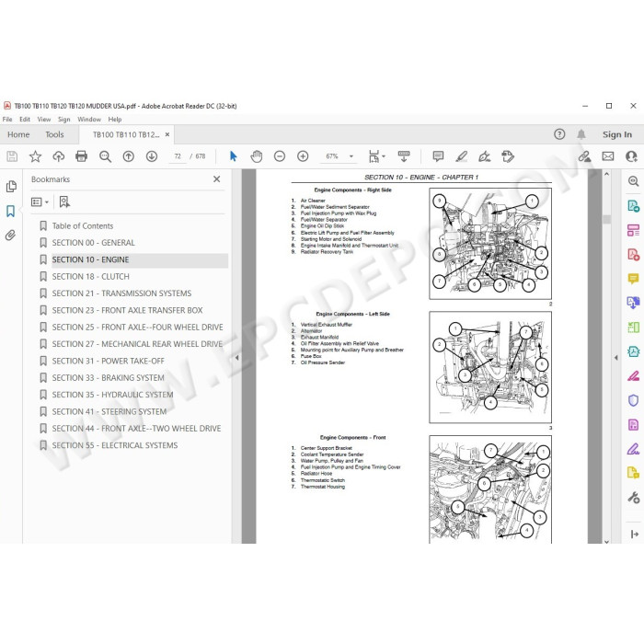This screenshot has width=644, height=644.
Task: Open the Page Thumbnails panel icon
Action: click(x=11, y=187)
